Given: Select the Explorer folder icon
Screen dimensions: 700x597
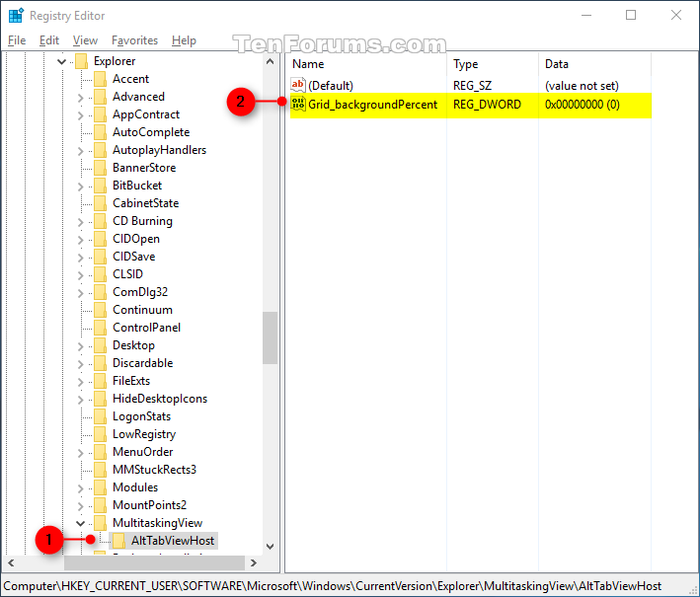Looking at the screenshot, I should tap(82, 61).
